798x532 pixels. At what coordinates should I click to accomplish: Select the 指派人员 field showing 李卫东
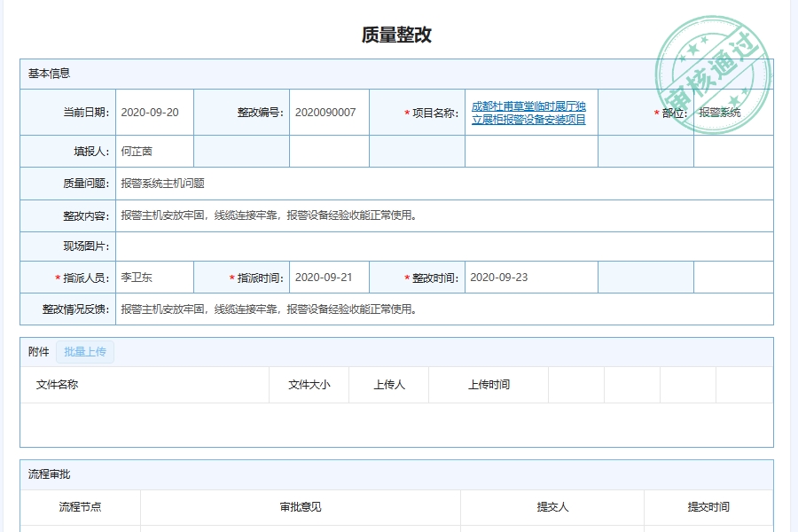coord(142,277)
